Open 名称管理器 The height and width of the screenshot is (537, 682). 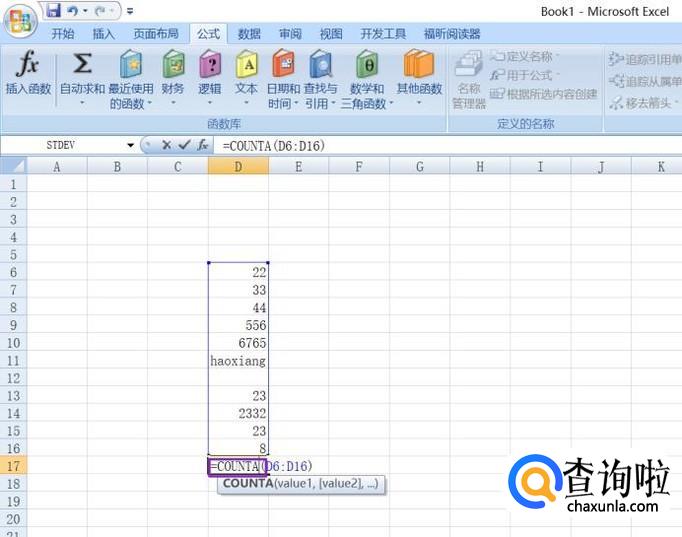[468, 80]
